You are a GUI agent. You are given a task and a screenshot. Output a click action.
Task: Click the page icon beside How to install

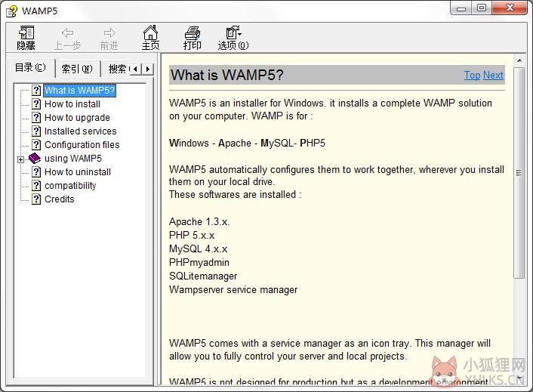(36, 103)
